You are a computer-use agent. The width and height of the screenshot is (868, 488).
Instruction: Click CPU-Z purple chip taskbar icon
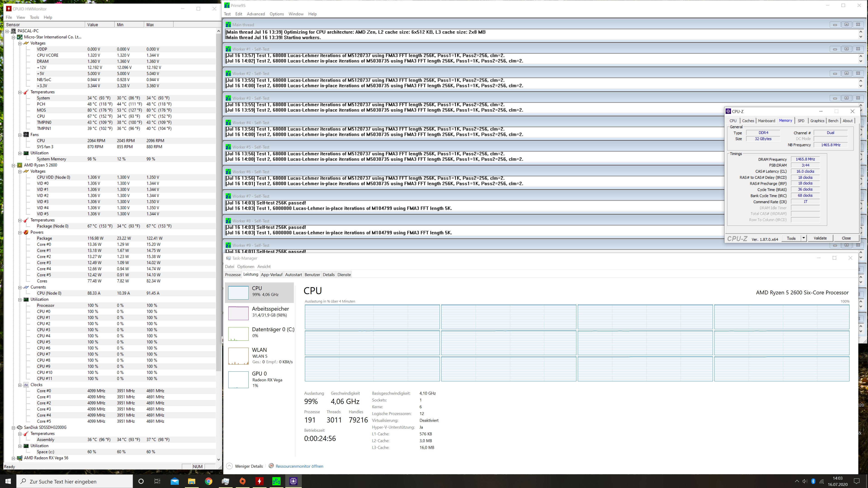(x=293, y=481)
